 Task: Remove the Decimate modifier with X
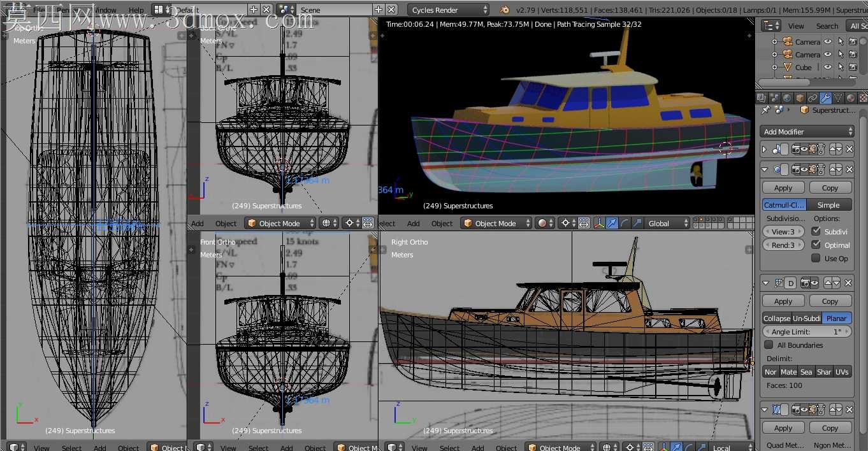pos(848,282)
